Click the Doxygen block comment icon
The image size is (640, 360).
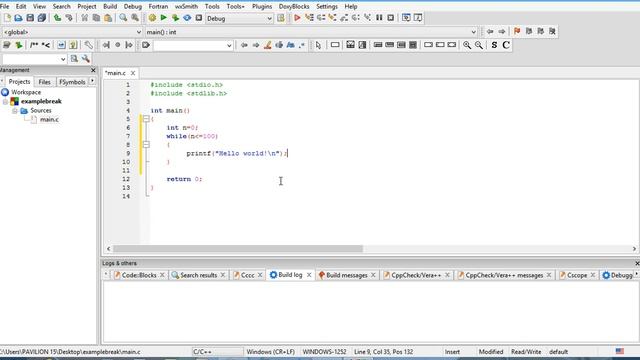coord(34,45)
